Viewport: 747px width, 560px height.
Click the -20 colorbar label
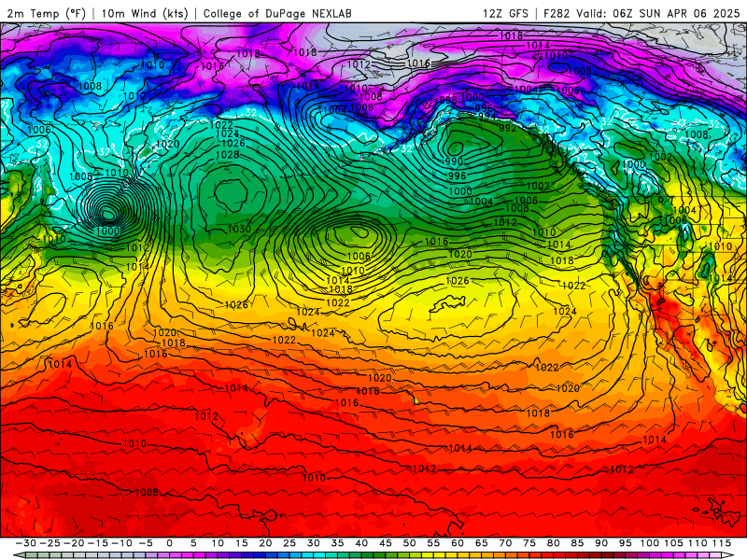74,543
